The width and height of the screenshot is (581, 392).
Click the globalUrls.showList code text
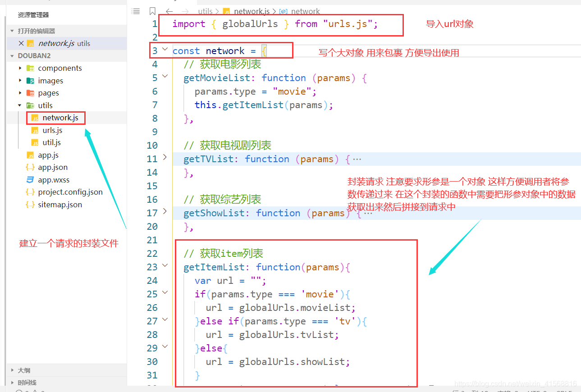(292, 362)
